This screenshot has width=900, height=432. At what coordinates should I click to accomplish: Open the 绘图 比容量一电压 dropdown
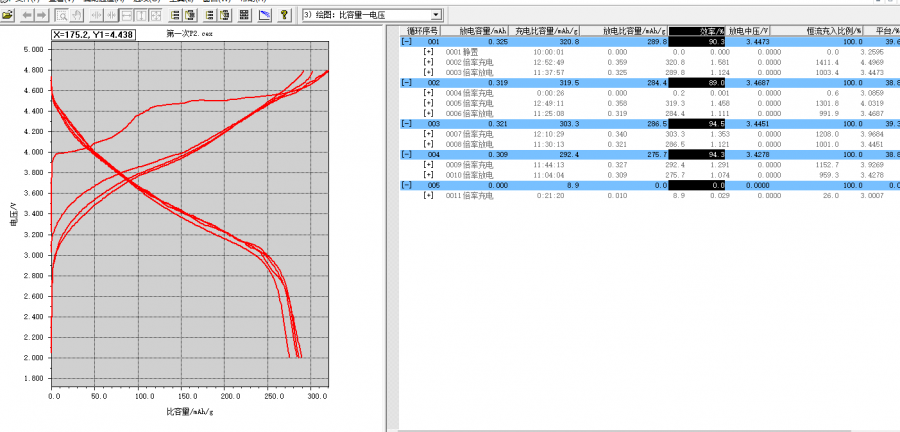(x=436, y=15)
